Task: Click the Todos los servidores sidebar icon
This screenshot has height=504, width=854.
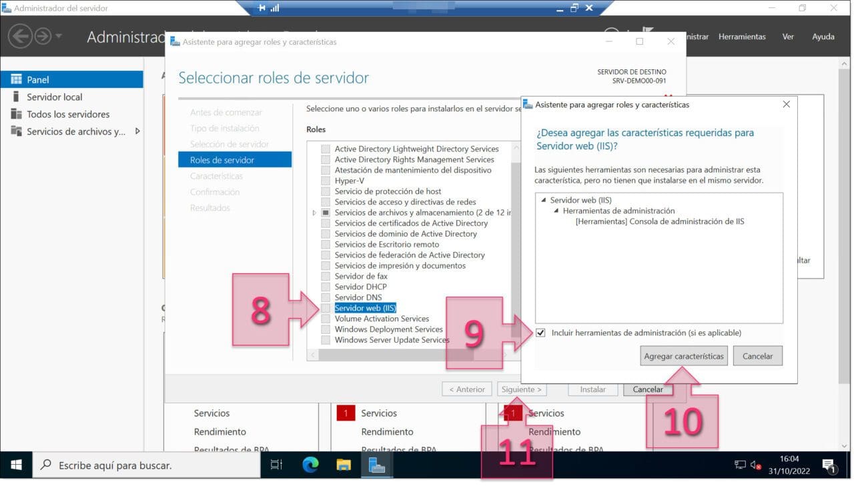Action: click(x=17, y=114)
